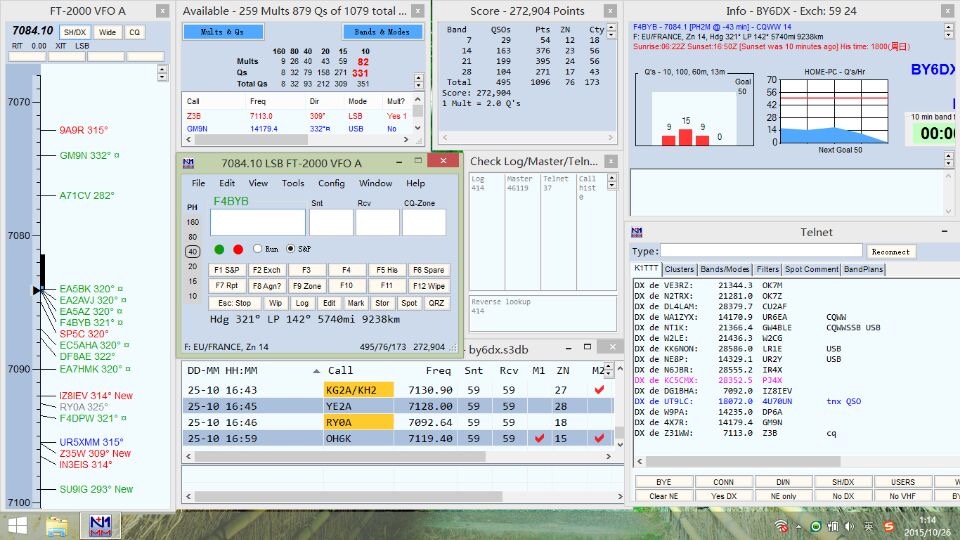Click the Mults & Qs button
Screen dimensions: 960x540
(223, 32)
